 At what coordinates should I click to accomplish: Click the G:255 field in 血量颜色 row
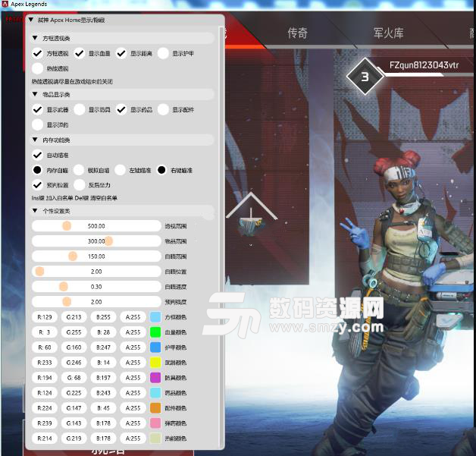(x=74, y=332)
